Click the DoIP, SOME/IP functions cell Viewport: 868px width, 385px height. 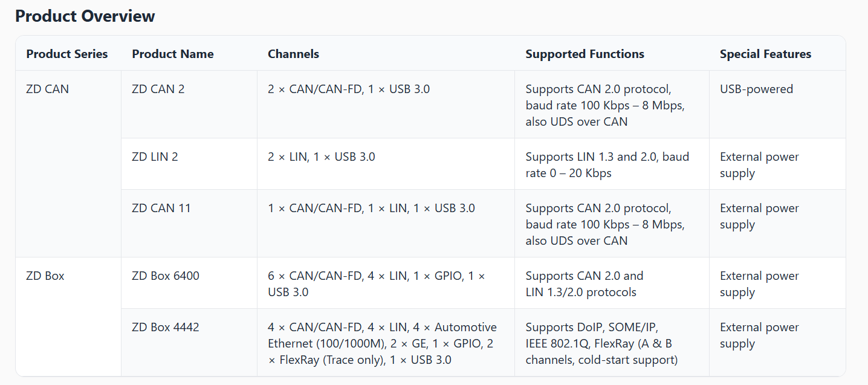[x=601, y=343]
